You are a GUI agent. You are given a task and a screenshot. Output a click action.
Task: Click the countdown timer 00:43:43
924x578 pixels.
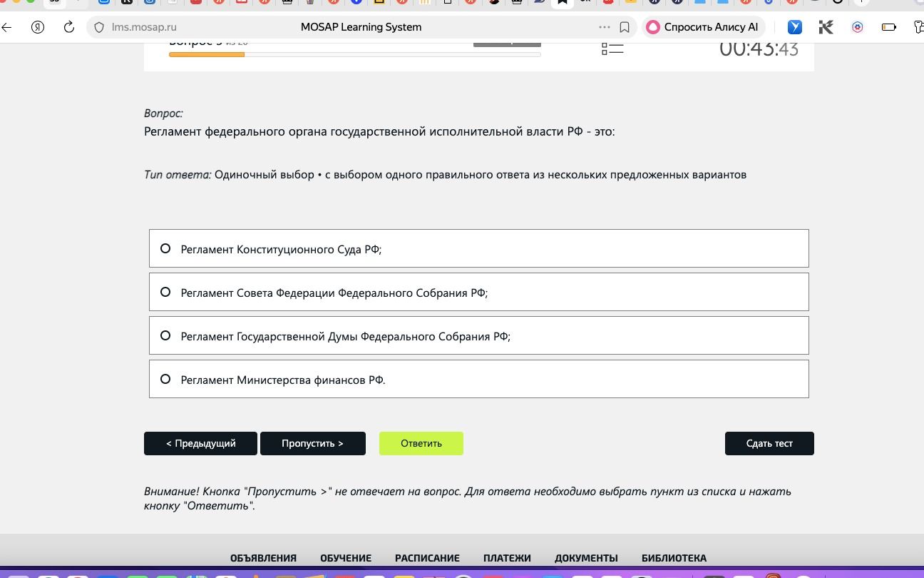759,49
